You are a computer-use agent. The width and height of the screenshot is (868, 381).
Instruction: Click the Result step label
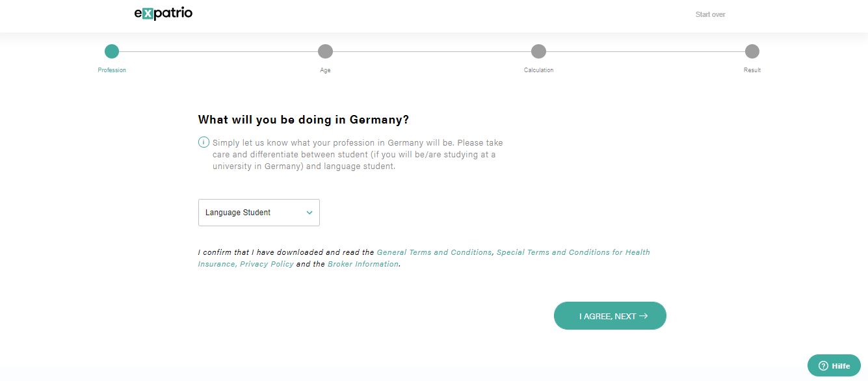pyautogui.click(x=752, y=70)
